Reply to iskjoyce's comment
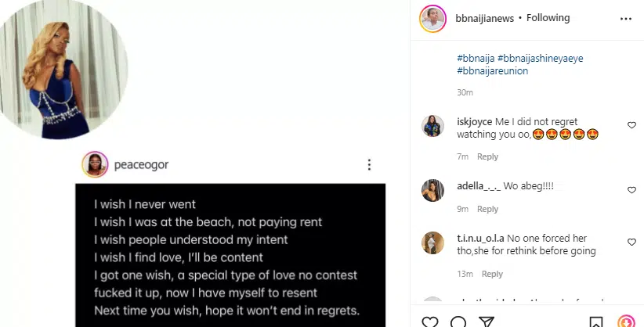Viewport: 644px width, 327px height. click(487, 156)
